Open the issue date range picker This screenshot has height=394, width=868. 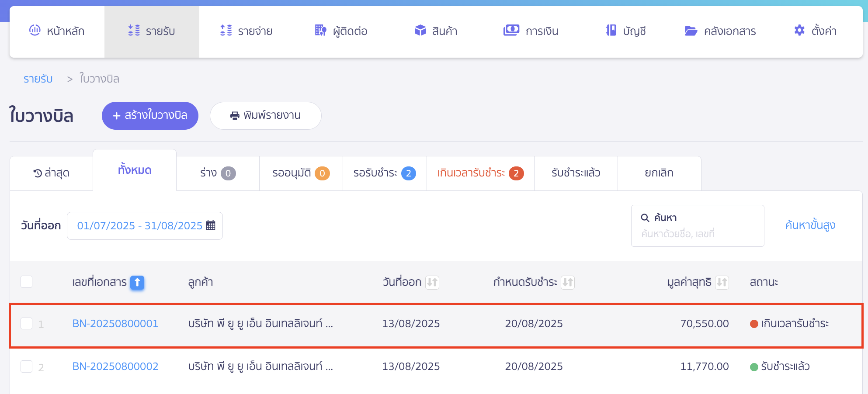145,226
